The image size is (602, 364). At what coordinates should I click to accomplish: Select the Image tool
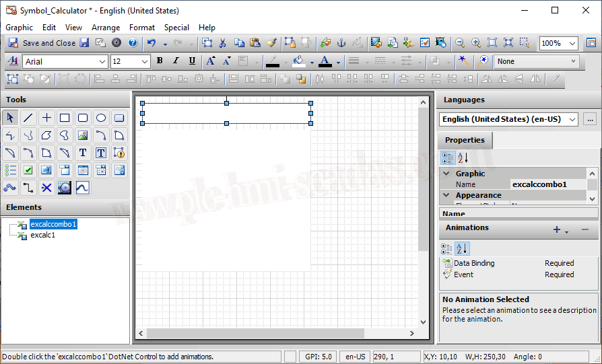coord(83,135)
